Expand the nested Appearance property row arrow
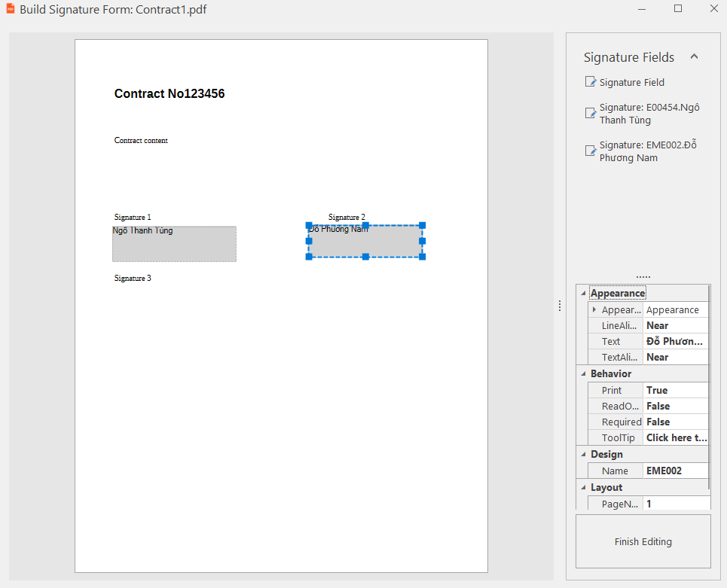 (x=594, y=309)
